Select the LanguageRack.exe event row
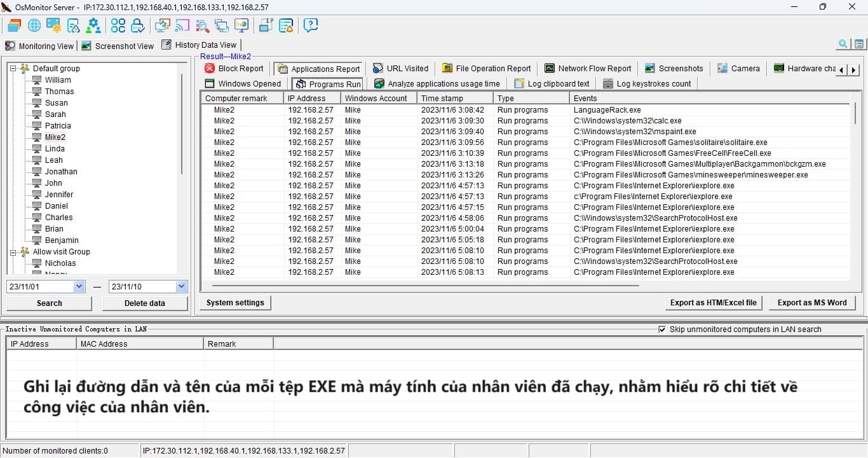Viewport: 868px width, 458px height. (526, 110)
